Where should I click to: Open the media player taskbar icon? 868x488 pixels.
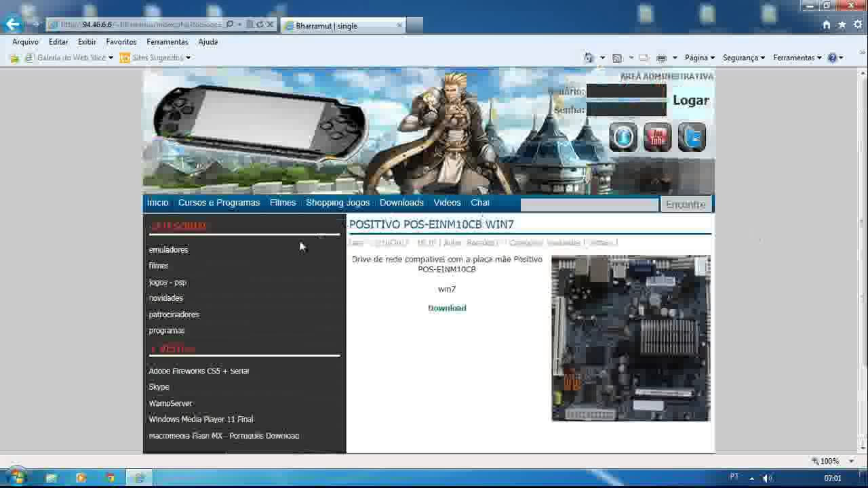click(x=81, y=478)
